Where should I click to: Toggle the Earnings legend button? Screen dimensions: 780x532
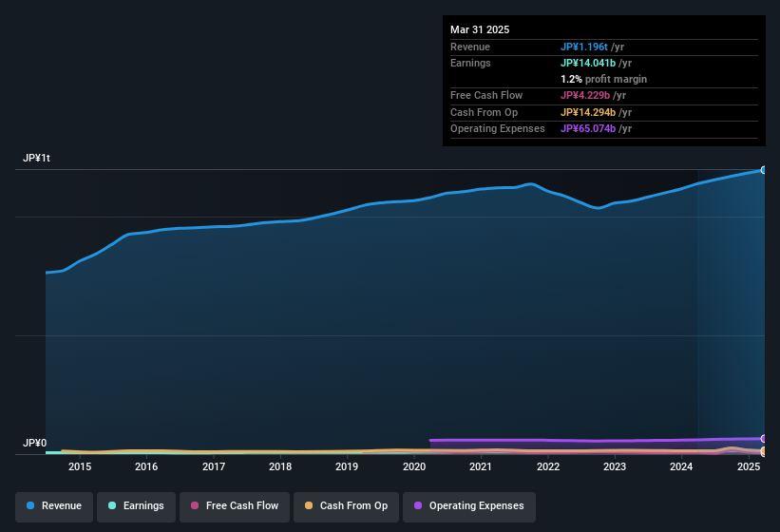click(x=136, y=507)
